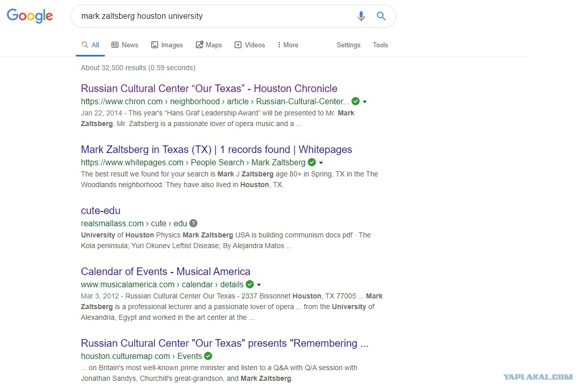Image resolution: width=586 pixels, height=392 pixels.
Task: Open the Videos tab
Action: click(250, 45)
